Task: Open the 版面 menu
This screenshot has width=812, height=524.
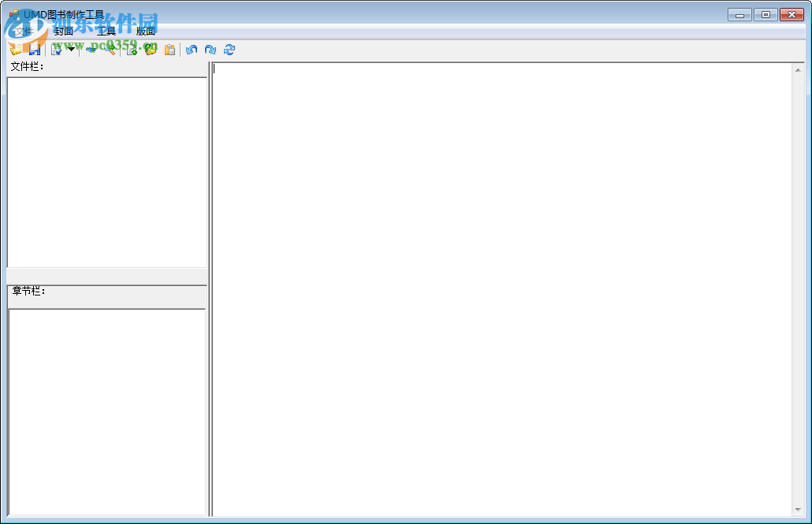Action: tap(146, 32)
